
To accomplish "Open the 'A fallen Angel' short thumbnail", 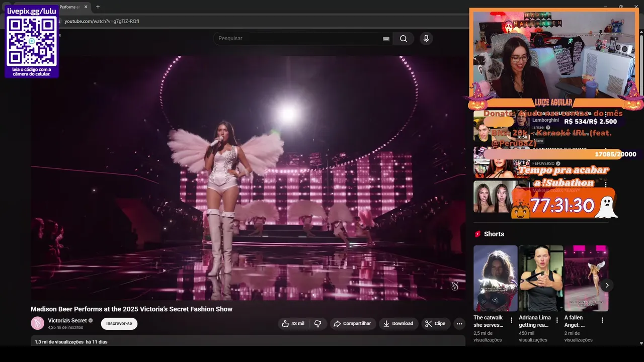I will tap(586, 279).
